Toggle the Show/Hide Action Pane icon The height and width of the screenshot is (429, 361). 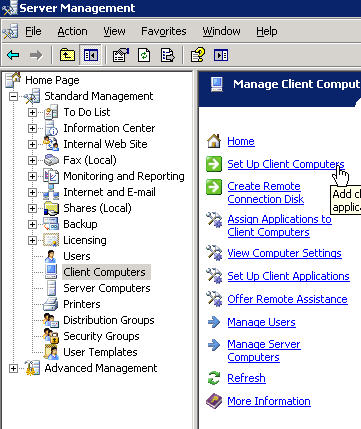tap(221, 55)
